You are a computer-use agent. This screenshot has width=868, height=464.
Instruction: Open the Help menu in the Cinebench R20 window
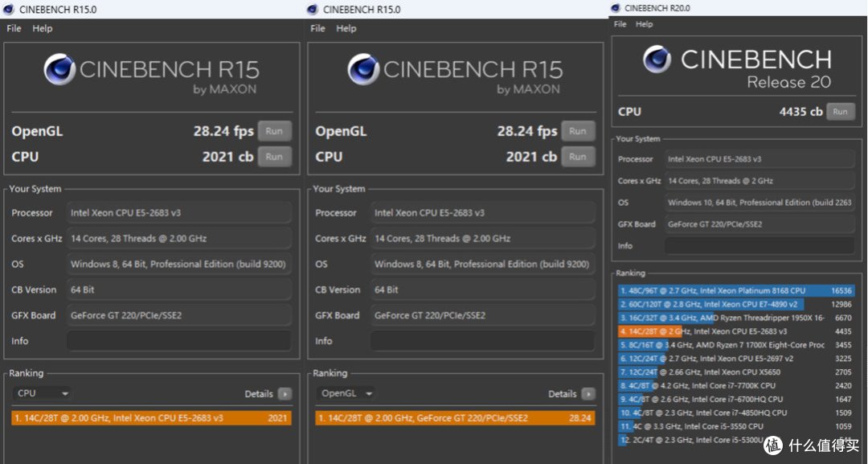click(644, 24)
